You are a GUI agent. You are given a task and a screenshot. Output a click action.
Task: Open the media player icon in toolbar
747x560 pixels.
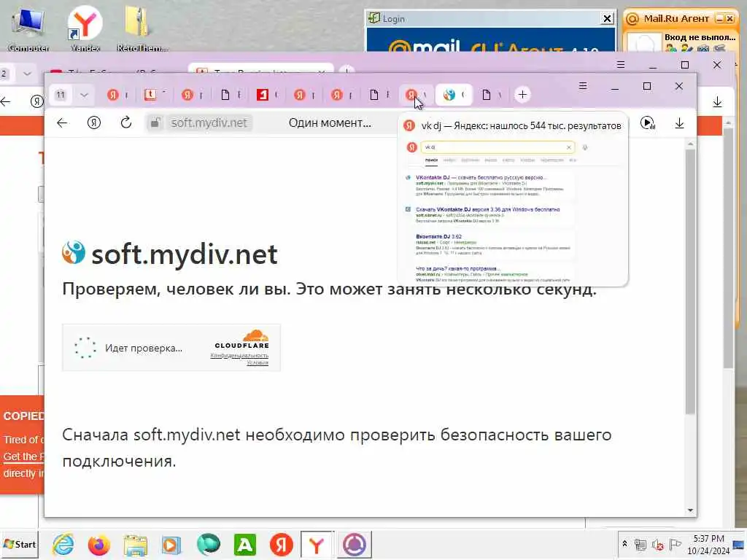[648, 122]
